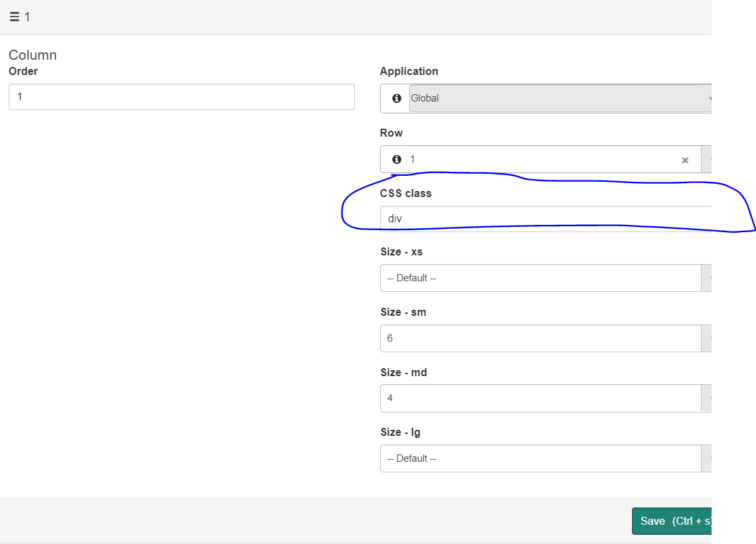Click the Size - lg label
The height and width of the screenshot is (544, 756).
400,433
